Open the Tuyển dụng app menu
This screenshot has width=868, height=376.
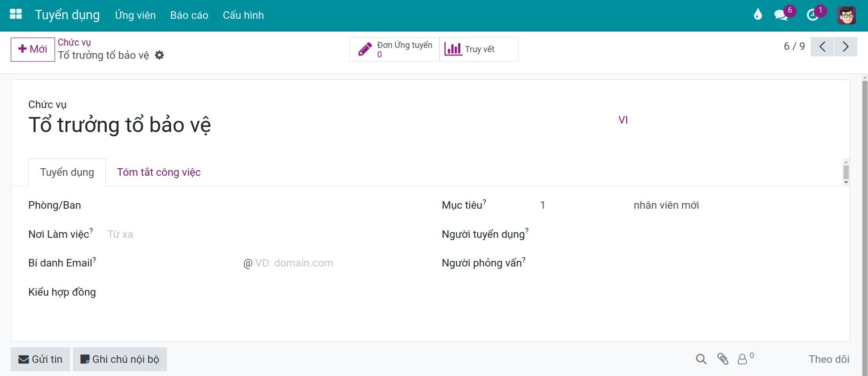tap(67, 15)
